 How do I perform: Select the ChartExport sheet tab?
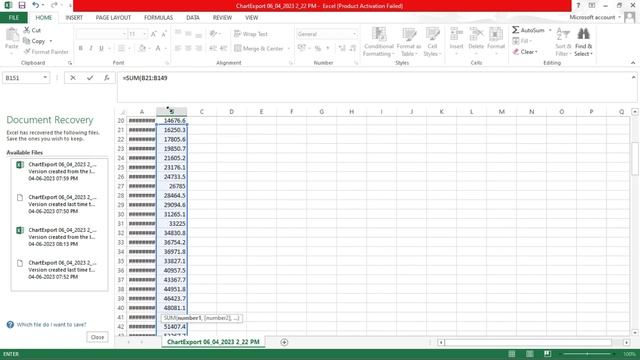click(x=213, y=342)
